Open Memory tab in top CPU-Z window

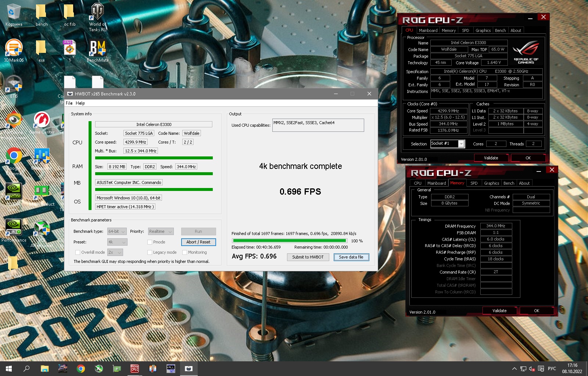point(448,30)
